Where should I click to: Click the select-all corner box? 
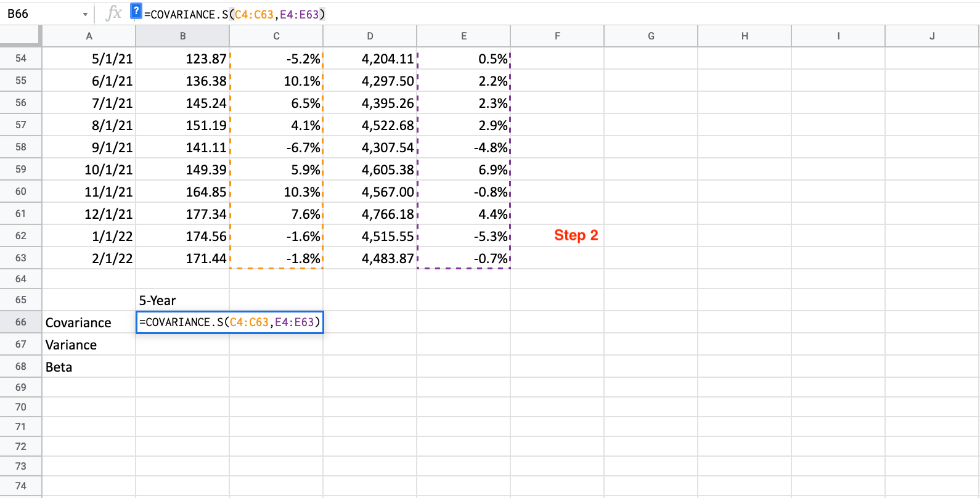21,36
